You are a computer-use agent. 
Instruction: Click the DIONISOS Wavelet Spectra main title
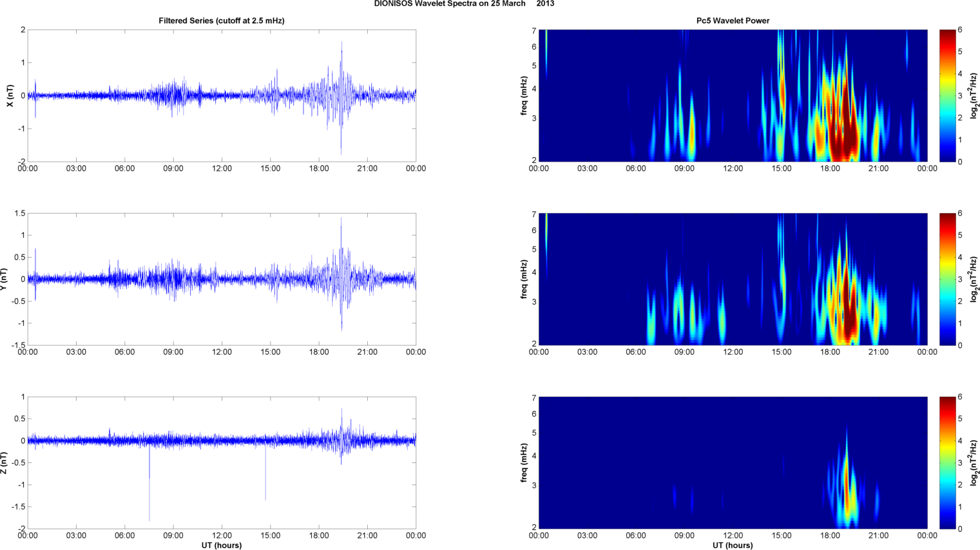pyautogui.click(x=464, y=4)
